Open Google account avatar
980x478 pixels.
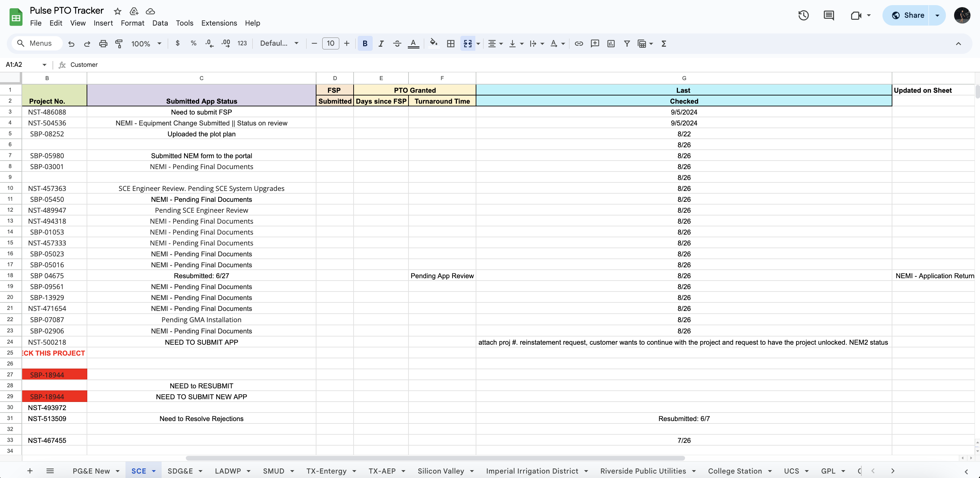pos(962,15)
